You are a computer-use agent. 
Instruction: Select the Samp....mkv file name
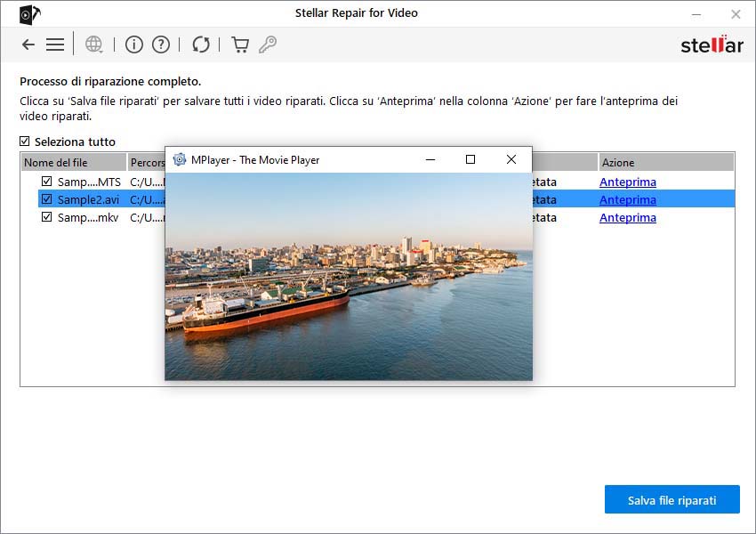(88, 217)
